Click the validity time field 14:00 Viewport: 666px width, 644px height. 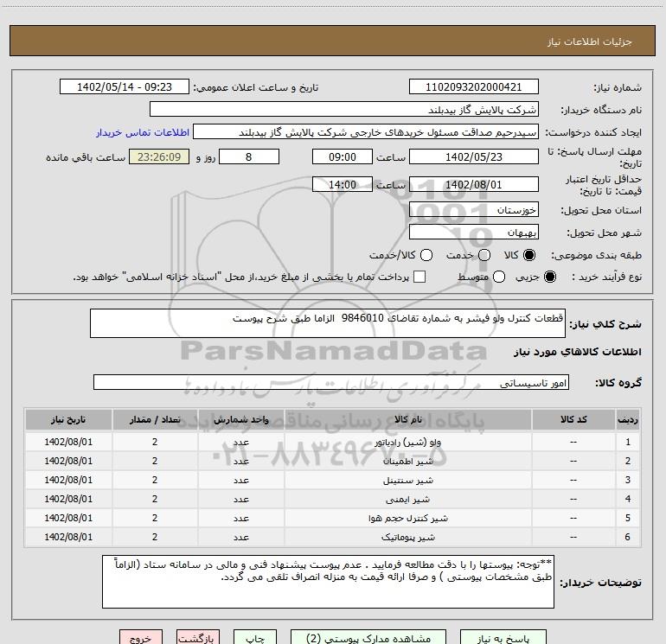point(343,184)
